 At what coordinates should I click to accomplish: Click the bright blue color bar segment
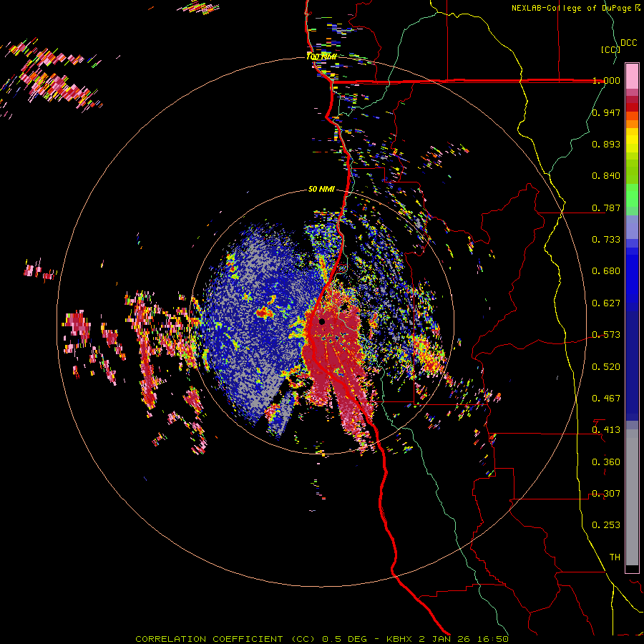pos(632,275)
